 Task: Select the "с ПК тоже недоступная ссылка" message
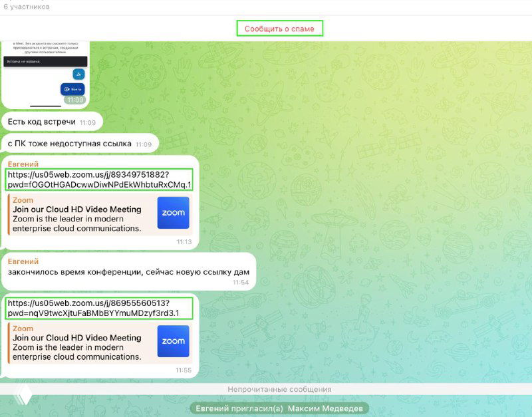[70, 144]
